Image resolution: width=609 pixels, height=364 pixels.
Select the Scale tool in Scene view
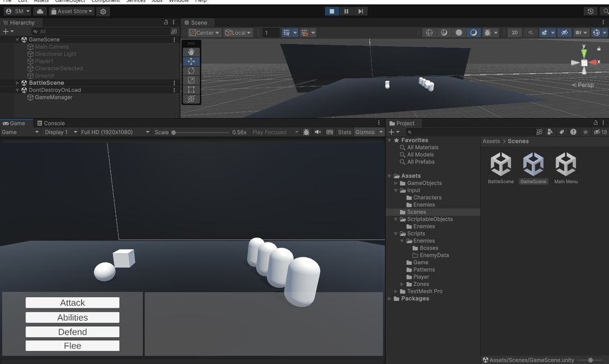[x=191, y=80]
